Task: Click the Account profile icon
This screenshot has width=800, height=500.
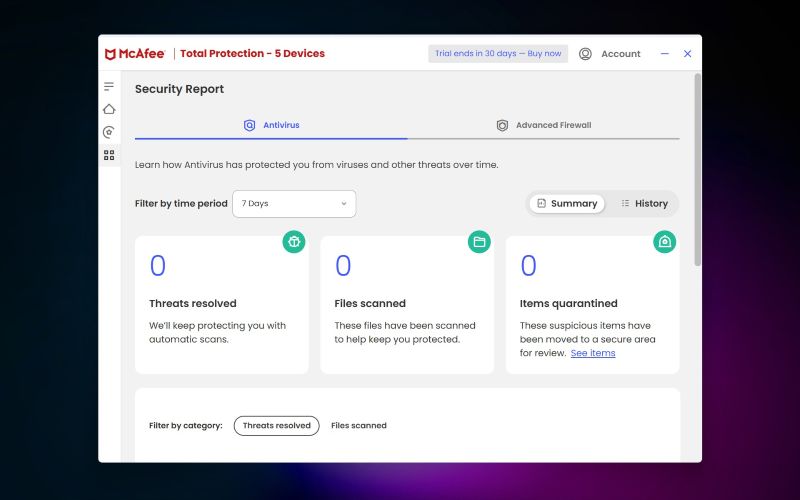Action: [585, 54]
